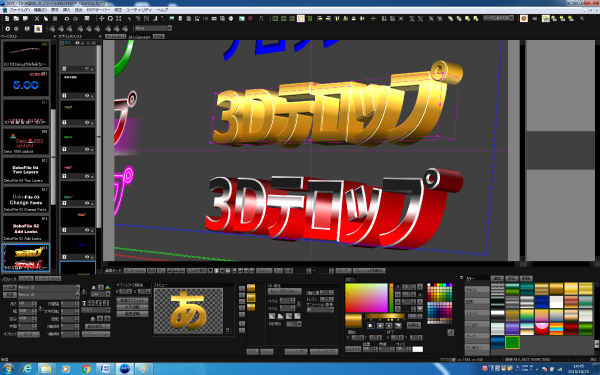Expand the first font name dropdown
600x375 pixels.
pos(77,287)
